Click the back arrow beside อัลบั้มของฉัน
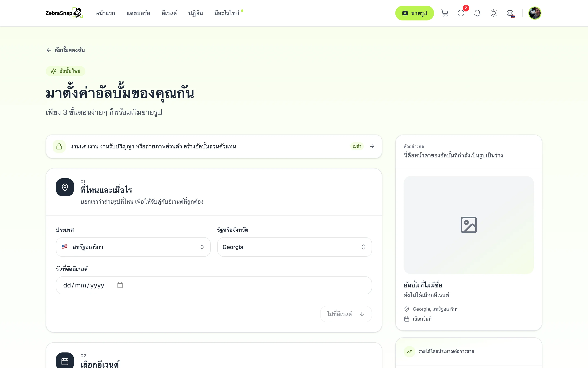Viewport: 588px width, 368px height. click(49, 50)
